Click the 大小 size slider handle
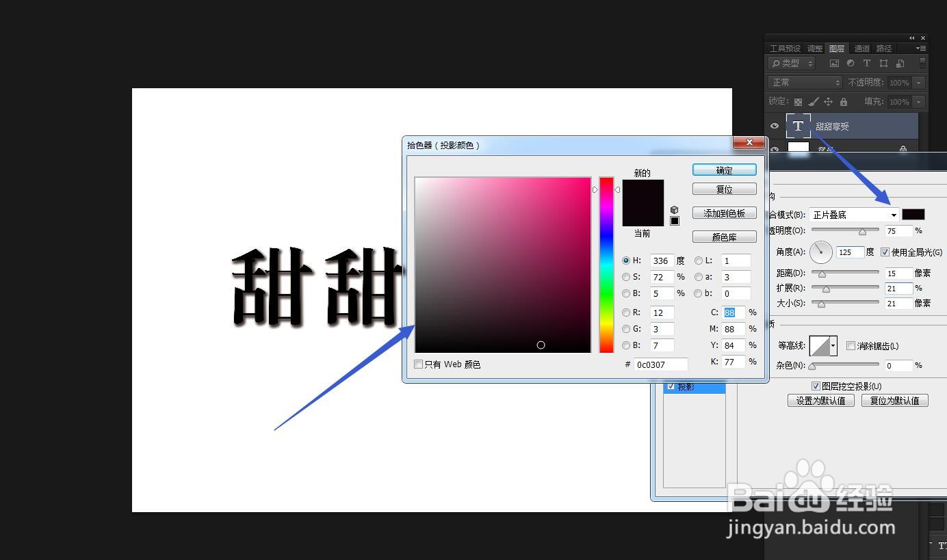Screen dimensions: 947x560 822,304
